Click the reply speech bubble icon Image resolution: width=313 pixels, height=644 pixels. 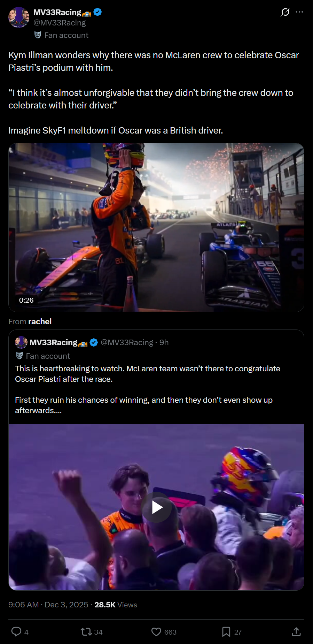pos(16,631)
